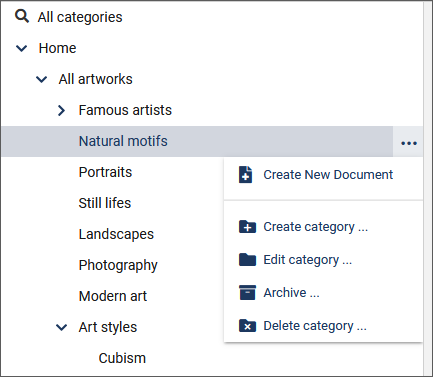Click the Delete category folder-x icon
This screenshot has width=433, height=377.
(x=247, y=326)
